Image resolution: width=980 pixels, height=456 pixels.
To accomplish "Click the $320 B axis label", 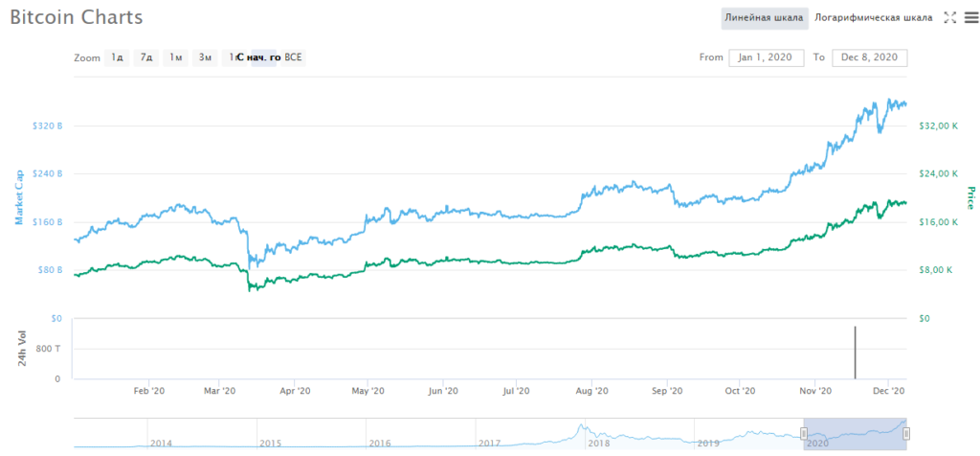I will [48, 125].
